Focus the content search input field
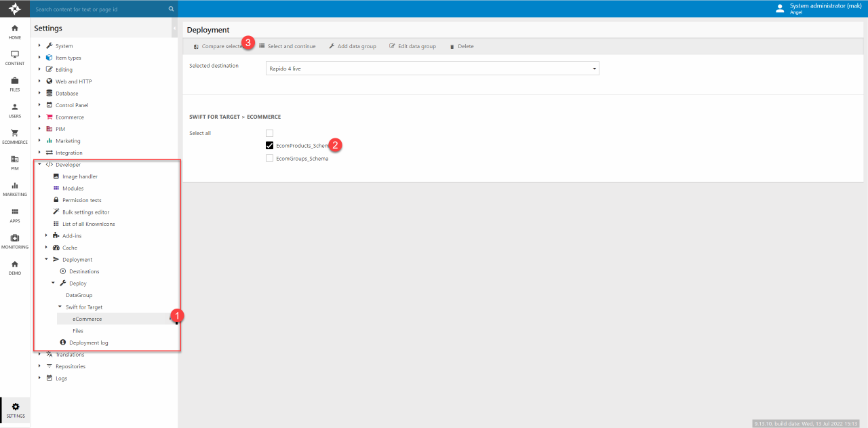868x428 pixels. (98, 9)
